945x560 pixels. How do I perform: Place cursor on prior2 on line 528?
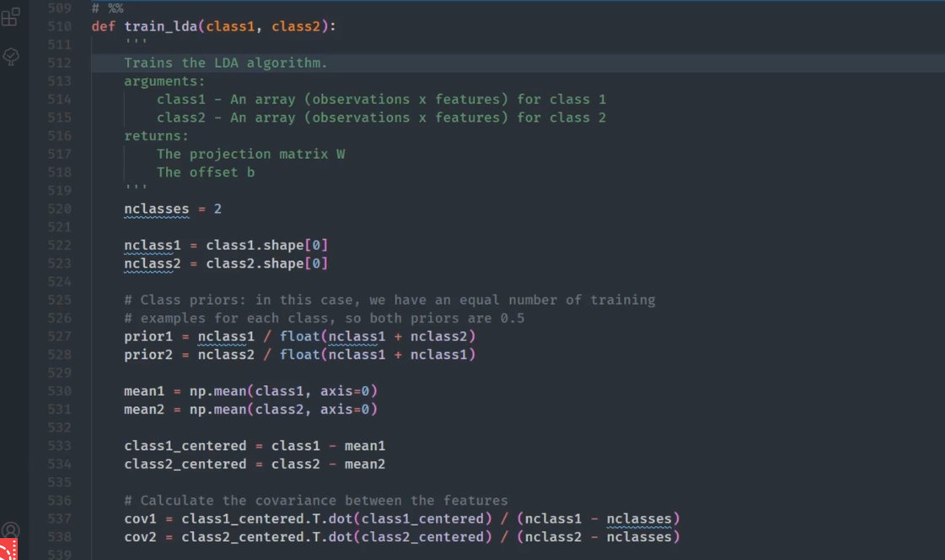click(148, 355)
